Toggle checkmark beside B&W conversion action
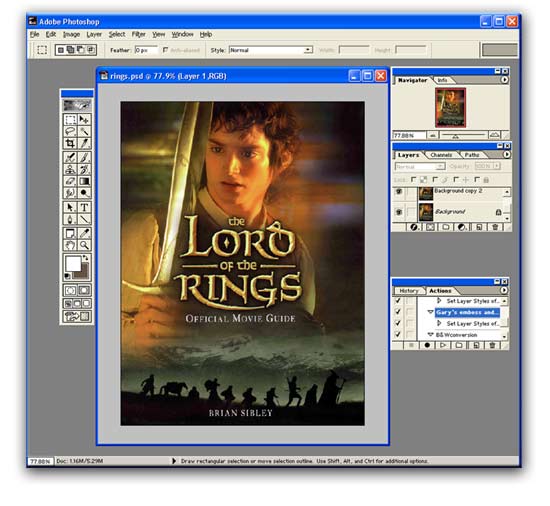The width and height of the screenshot is (550, 506). click(x=398, y=335)
